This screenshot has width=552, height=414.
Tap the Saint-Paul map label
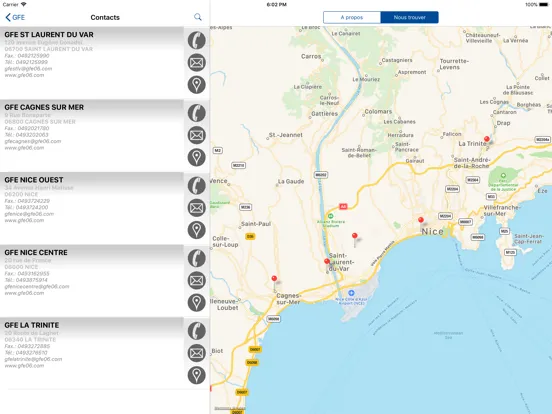point(256,224)
